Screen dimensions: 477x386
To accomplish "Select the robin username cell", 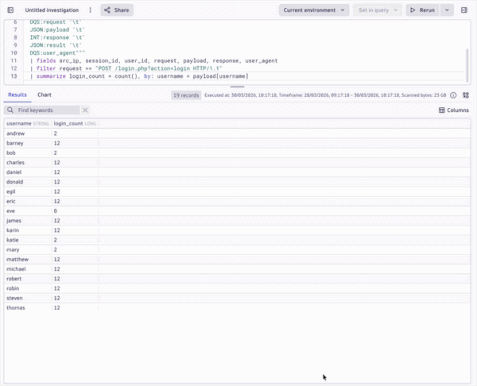I will pyautogui.click(x=28, y=288).
